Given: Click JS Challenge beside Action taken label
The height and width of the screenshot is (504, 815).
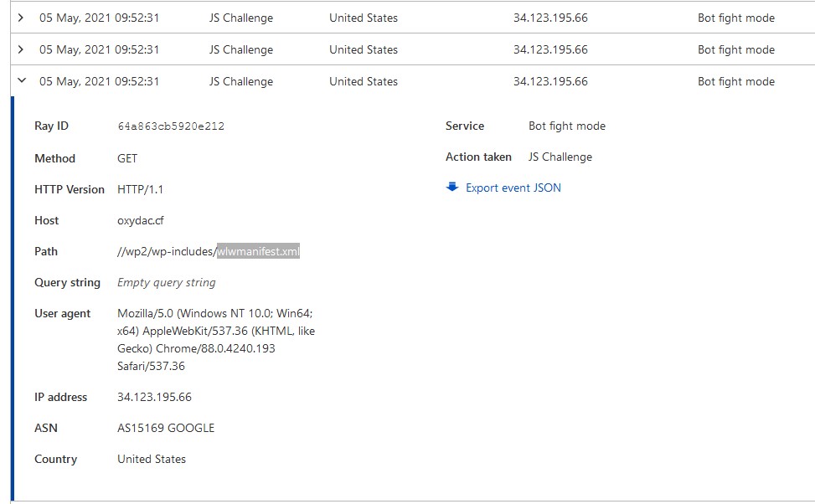Looking at the screenshot, I should [x=560, y=157].
